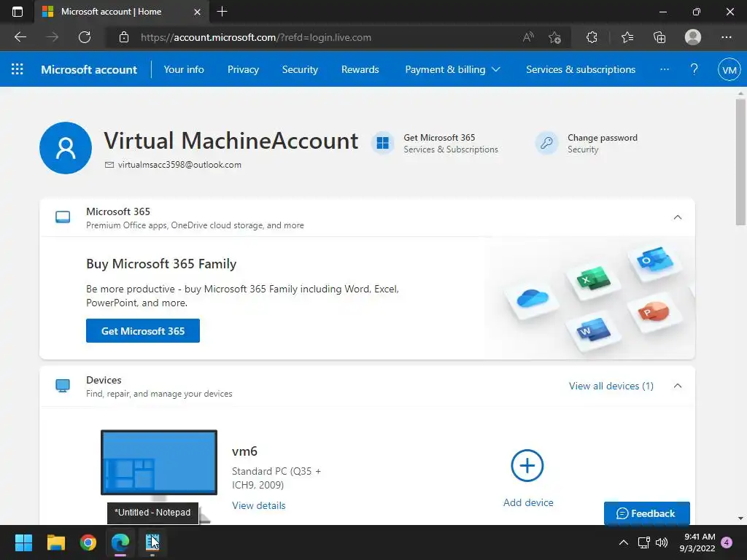Screen dimensions: 747x560
Task: Click the Microsoft account home title
Action: [x=89, y=69]
